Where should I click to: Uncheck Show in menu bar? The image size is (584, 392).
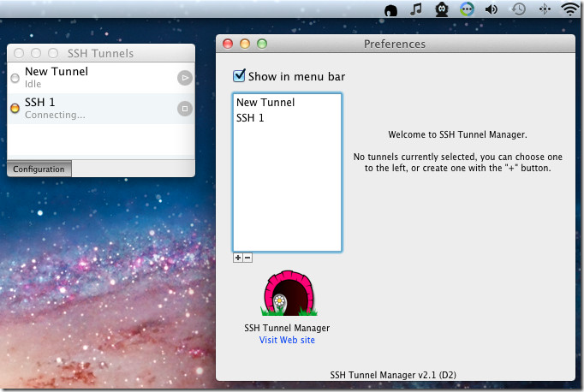point(239,75)
